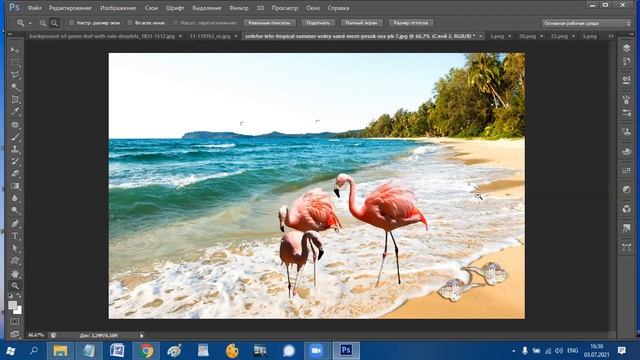Show hidden document tabs with double arrow

[x=611, y=36]
